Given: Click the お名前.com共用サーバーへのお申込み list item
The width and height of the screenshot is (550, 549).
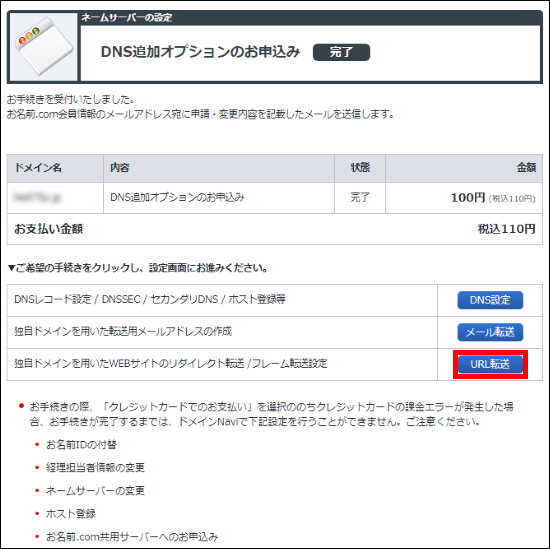Looking at the screenshot, I should (132, 536).
